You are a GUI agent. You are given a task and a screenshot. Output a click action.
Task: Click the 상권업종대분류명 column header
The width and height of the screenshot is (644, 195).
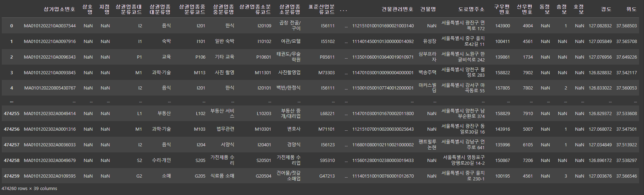click(x=160, y=9)
